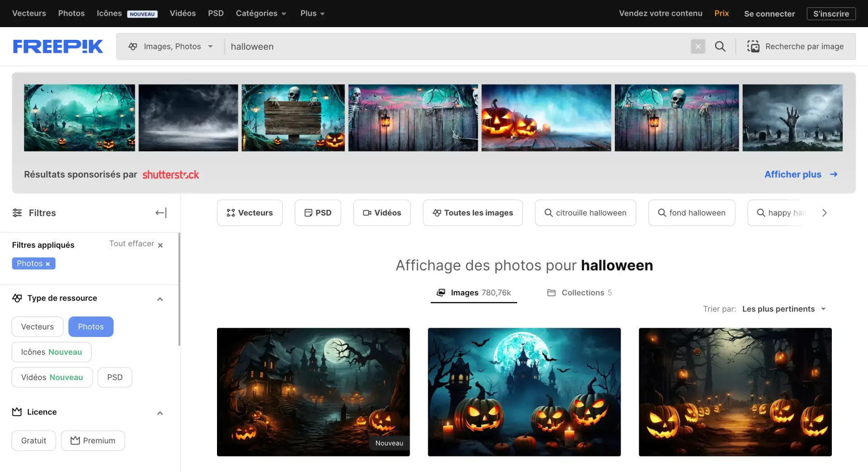
Task: Open the Images, Photos search type dropdown
Action: (x=170, y=47)
